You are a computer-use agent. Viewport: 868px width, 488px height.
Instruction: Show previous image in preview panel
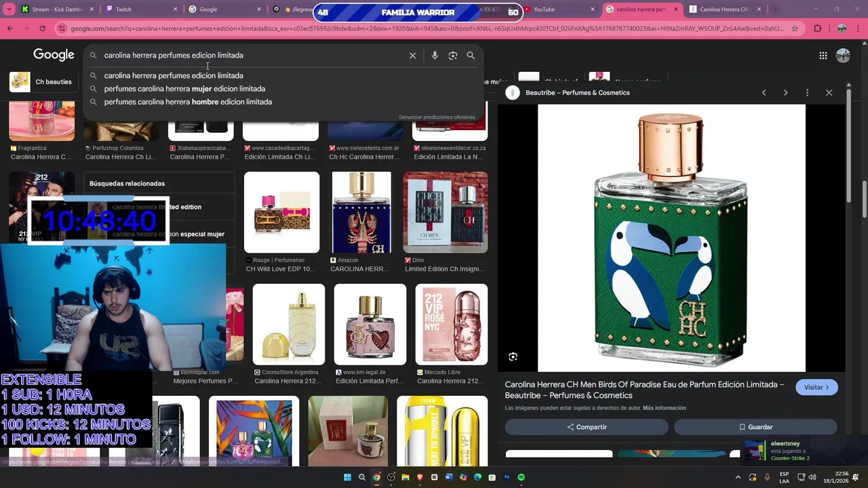764,93
